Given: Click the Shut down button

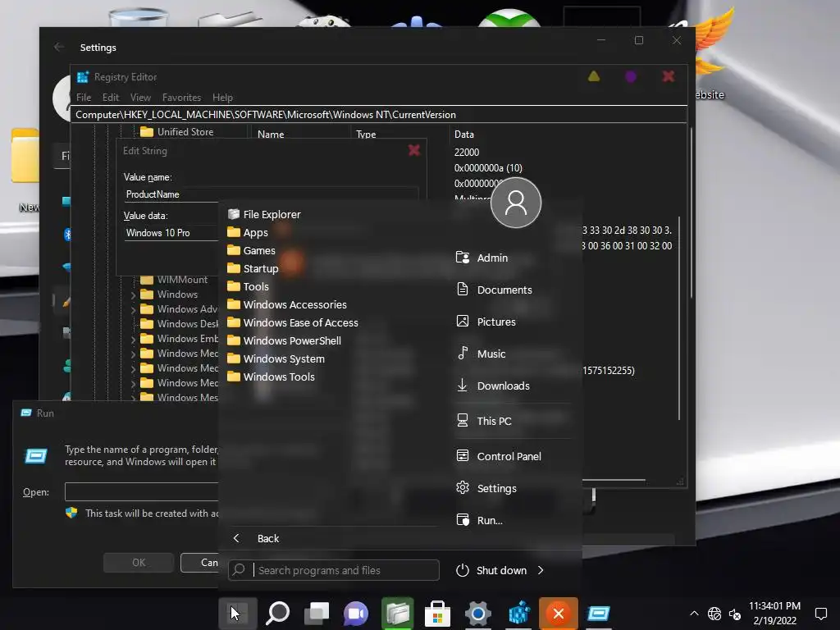Looking at the screenshot, I should [x=491, y=571].
